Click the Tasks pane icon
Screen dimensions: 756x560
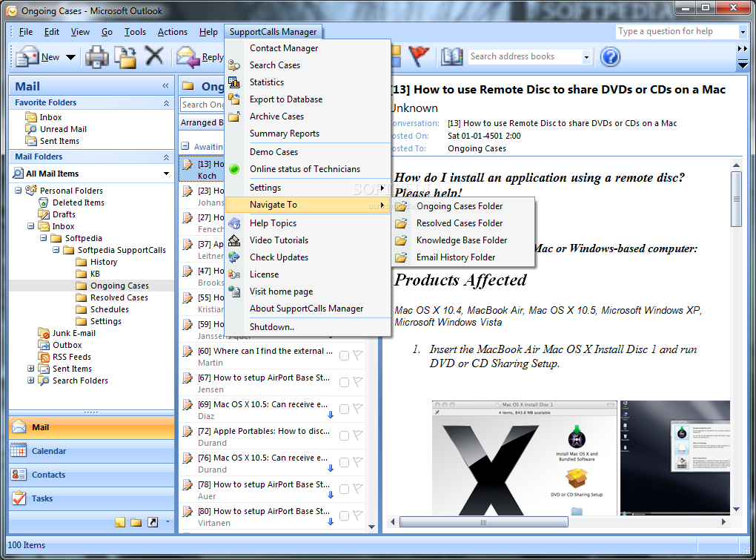[x=19, y=498]
